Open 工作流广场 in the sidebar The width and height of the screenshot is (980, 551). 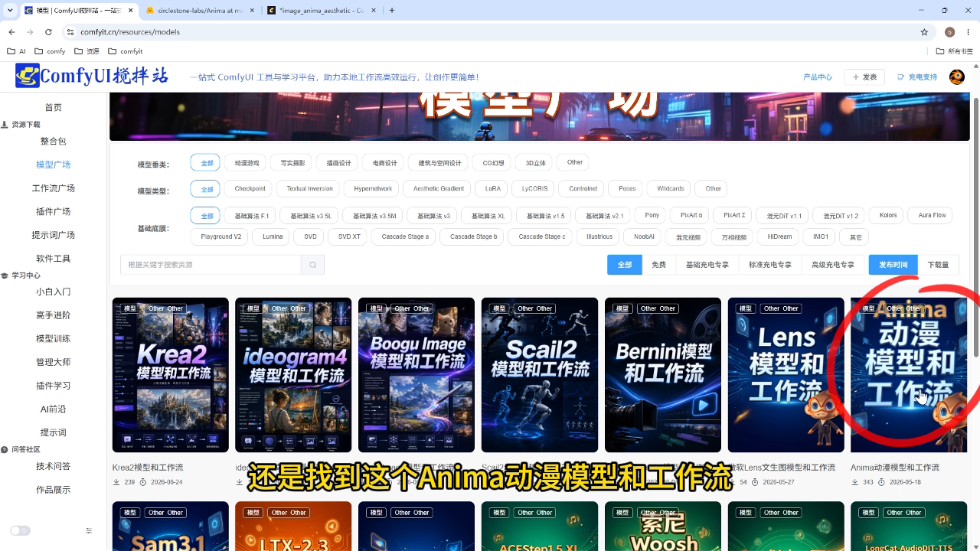[53, 188]
